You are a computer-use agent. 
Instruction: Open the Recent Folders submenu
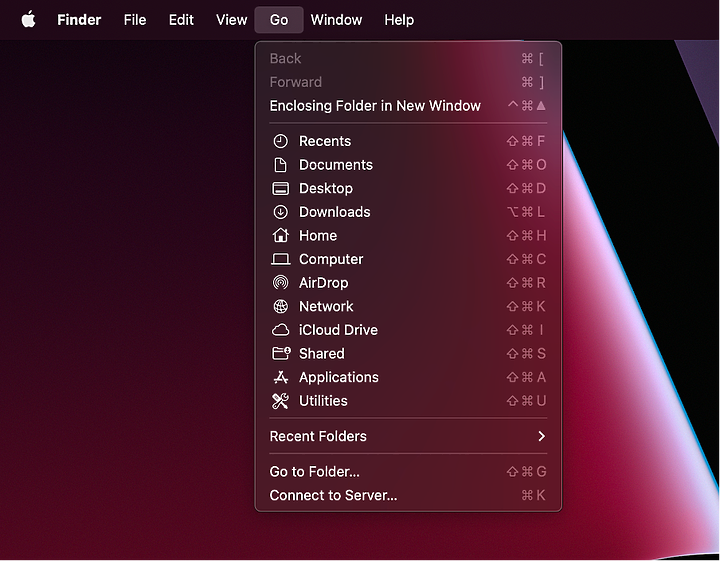tap(408, 436)
